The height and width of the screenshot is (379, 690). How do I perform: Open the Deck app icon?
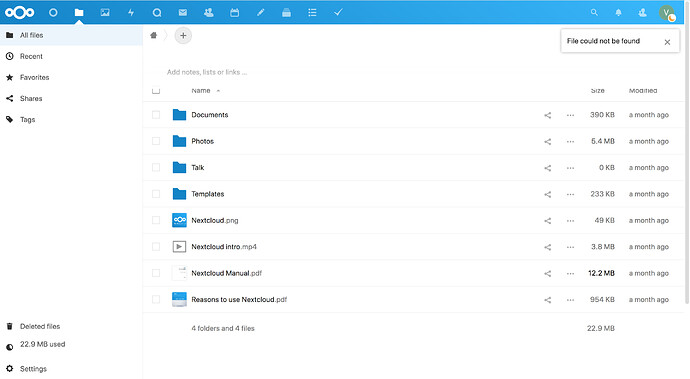(286, 12)
